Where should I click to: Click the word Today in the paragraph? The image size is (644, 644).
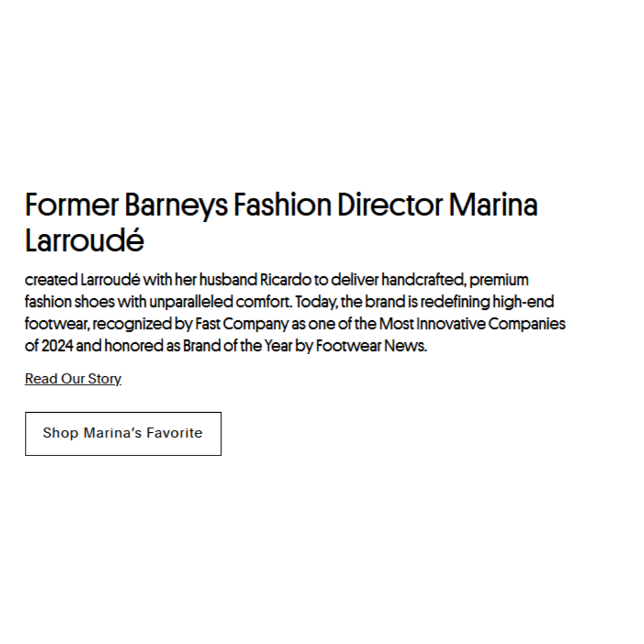click(316, 302)
